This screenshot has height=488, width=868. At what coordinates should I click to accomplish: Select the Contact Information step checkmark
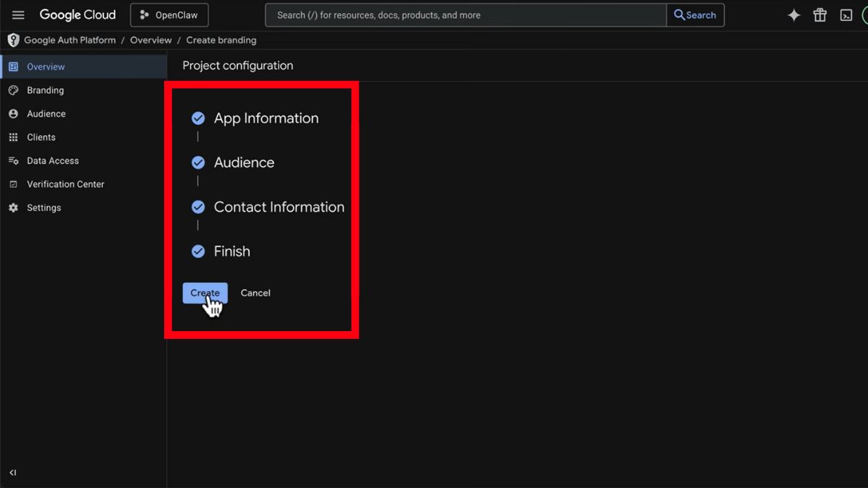[x=198, y=207]
